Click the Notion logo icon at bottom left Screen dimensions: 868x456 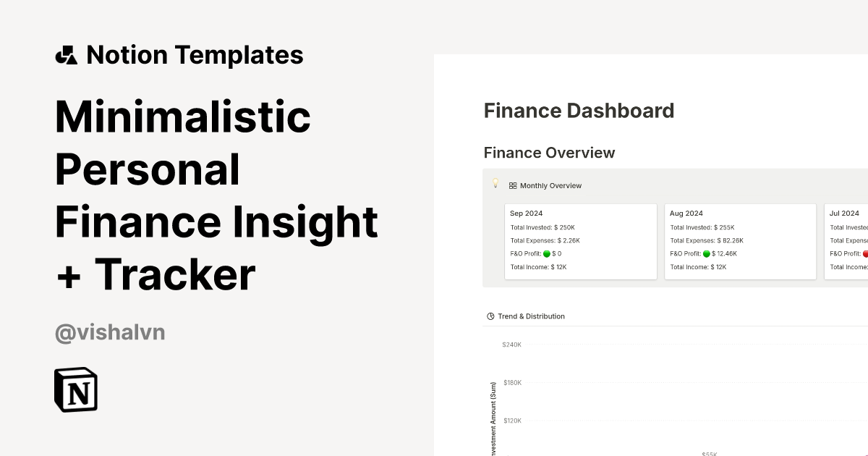coord(75,389)
